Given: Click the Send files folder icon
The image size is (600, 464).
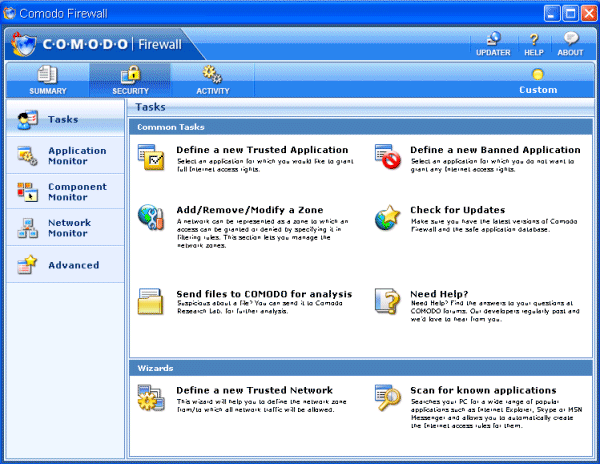Looking at the screenshot, I should click(151, 301).
